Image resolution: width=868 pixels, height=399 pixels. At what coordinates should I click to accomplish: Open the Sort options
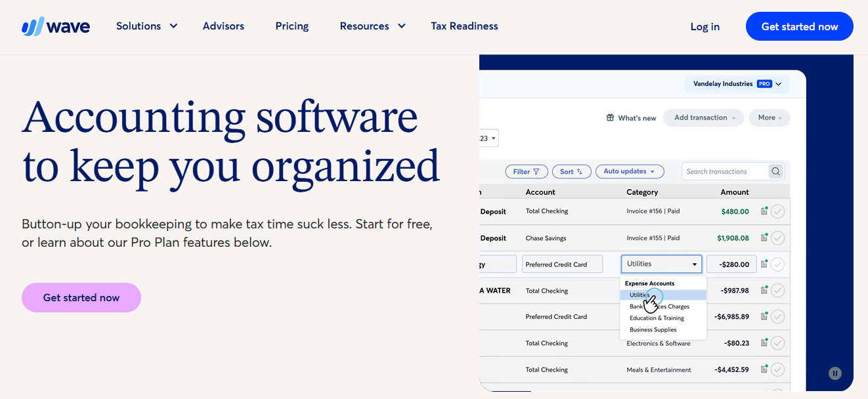pyautogui.click(x=571, y=171)
